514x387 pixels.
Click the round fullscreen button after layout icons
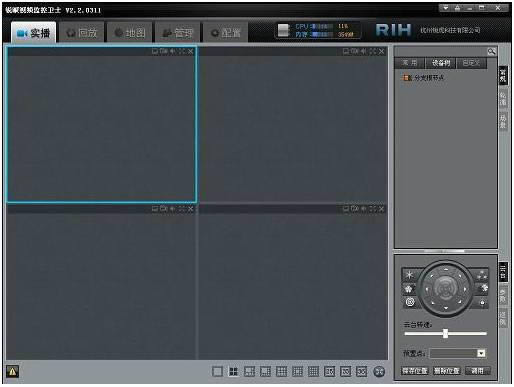pyautogui.click(x=379, y=371)
